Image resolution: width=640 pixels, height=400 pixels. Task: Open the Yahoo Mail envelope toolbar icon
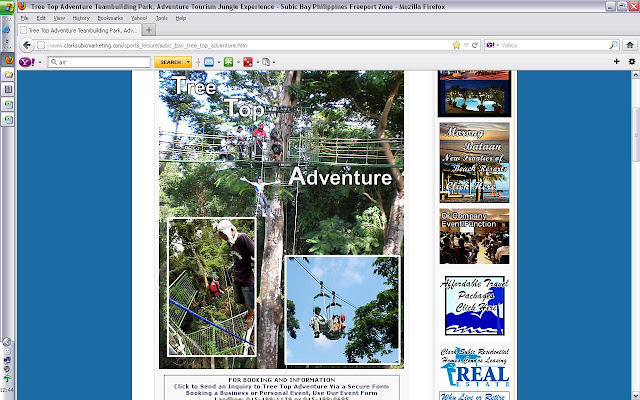(209, 62)
